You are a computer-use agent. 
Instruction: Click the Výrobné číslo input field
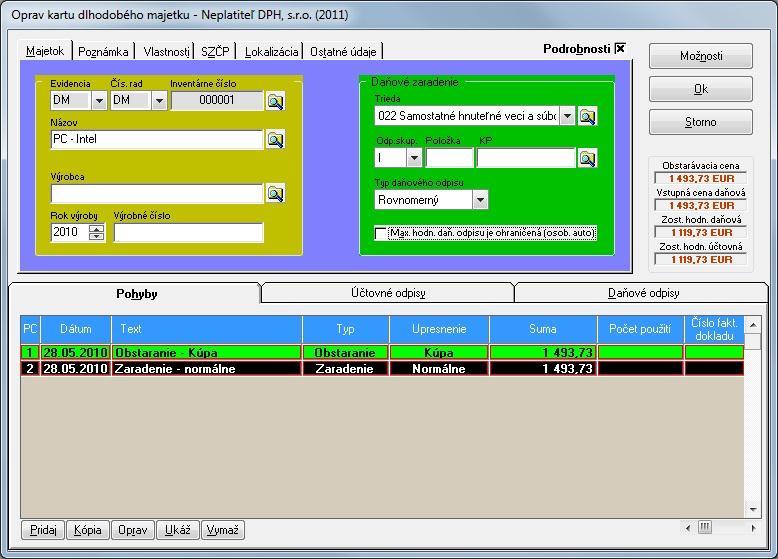[x=189, y=232]
